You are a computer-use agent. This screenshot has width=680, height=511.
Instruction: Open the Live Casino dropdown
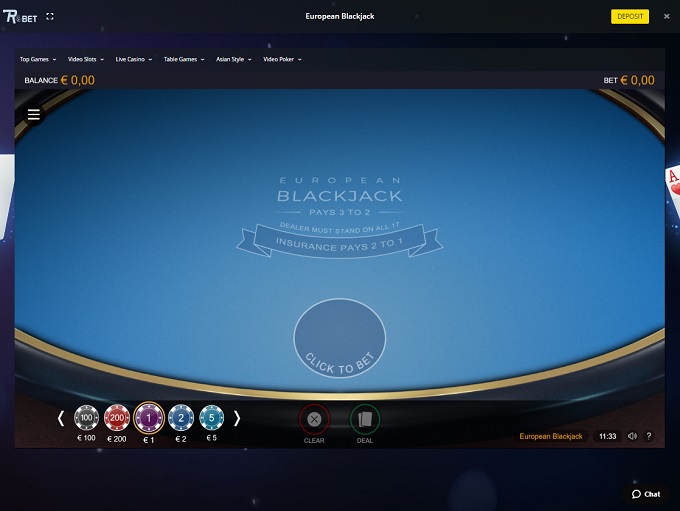[134, 59]
